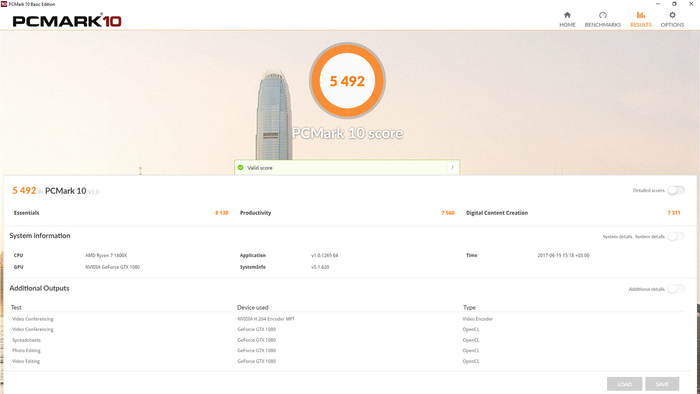The height and width of the screenshot is (394, 700).
Task: Click the PCMark app icon in title bar
Action: coord(4,4)
